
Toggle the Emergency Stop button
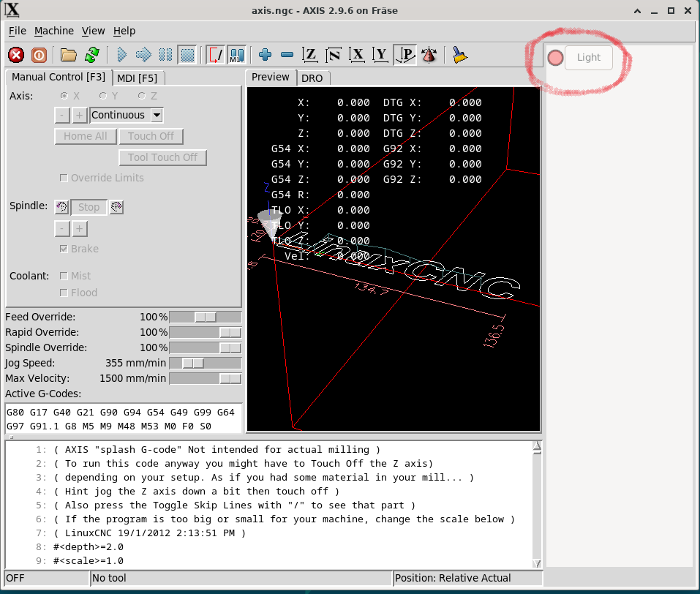16,55
